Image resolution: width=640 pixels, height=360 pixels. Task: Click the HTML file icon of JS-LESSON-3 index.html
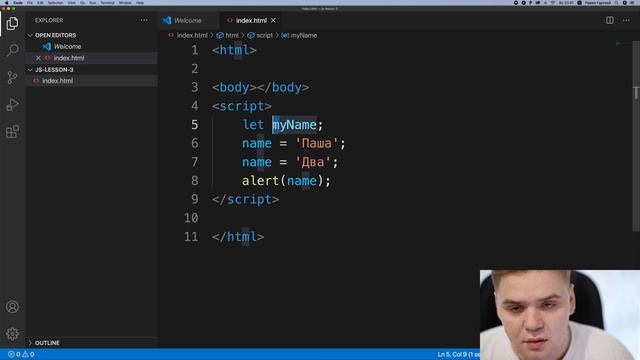[36, 81]
